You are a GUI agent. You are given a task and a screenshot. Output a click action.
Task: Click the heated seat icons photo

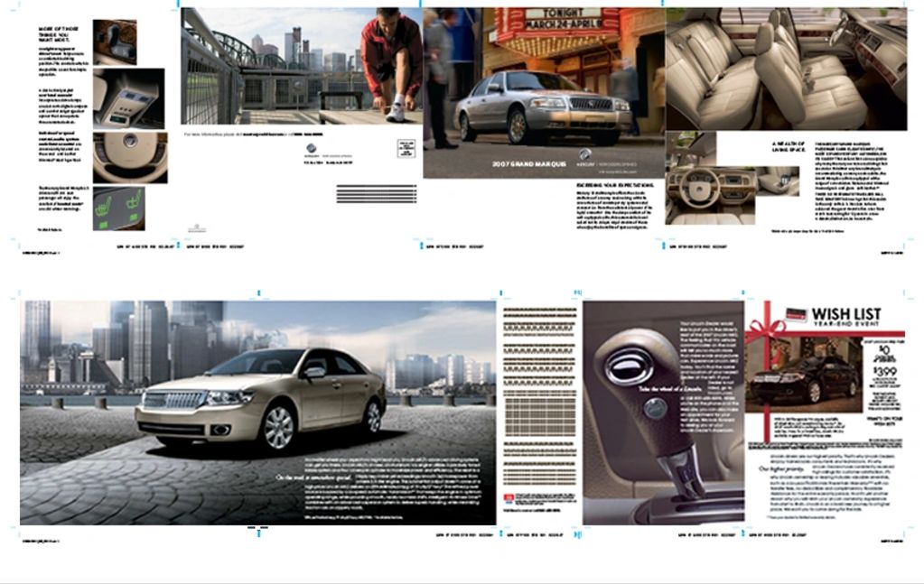click(129, 208)
